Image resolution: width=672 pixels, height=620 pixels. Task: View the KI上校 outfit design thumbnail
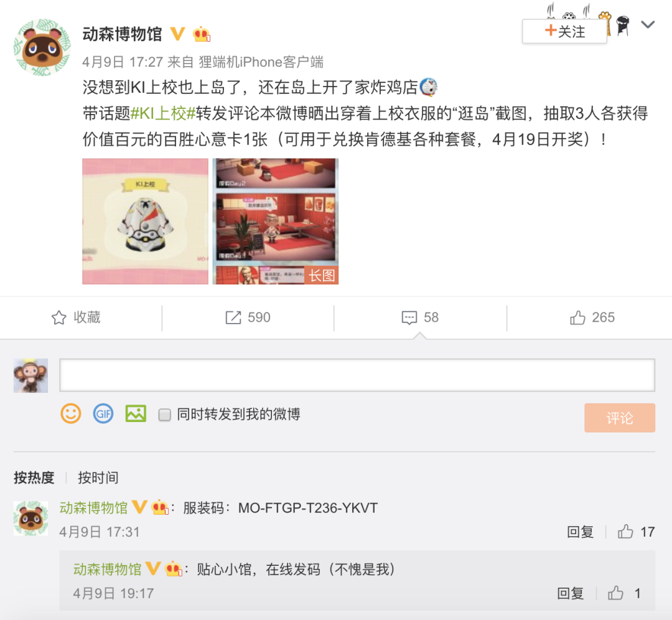[x=145, y=221]
